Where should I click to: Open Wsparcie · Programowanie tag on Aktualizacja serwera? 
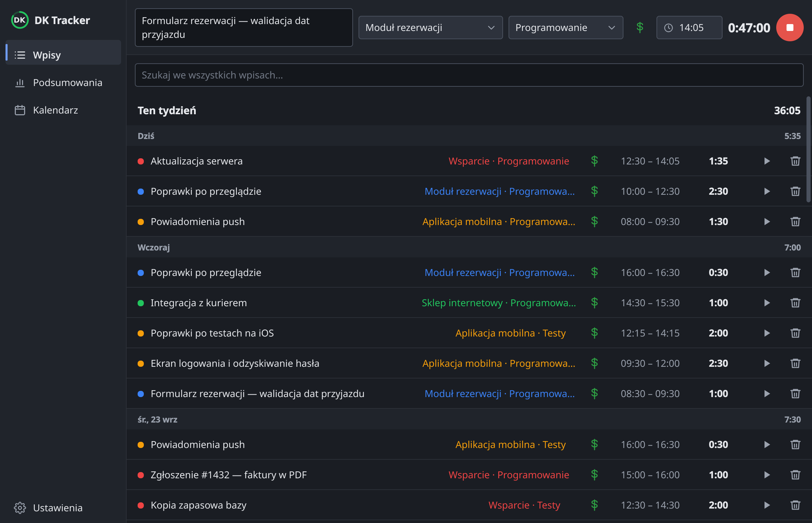click(x=509, y=161)
